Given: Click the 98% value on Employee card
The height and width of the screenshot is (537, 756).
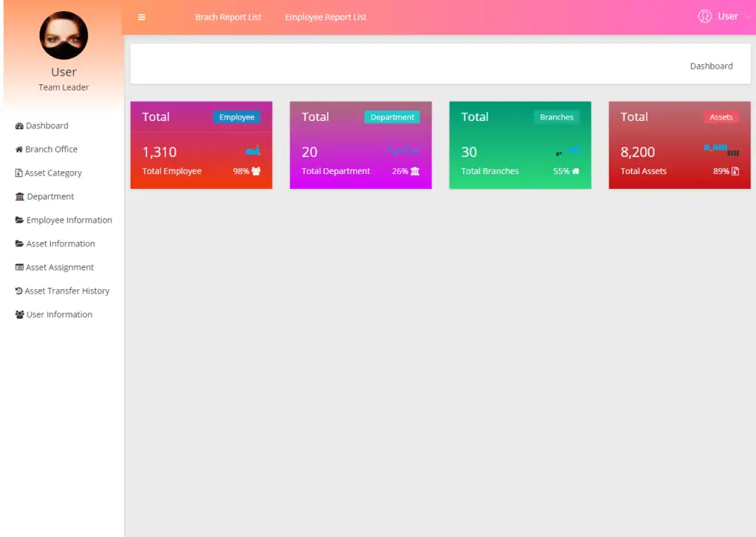Looking at the screenshot, I should [x=241, y=171].
